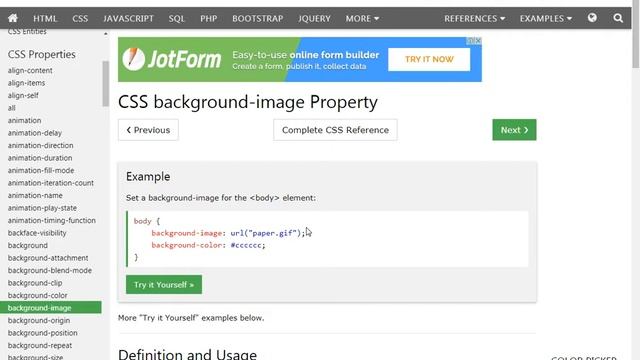The image size is (640, 360).
Task: Open animation-delay in sidebar
Action: click(35, 133)
